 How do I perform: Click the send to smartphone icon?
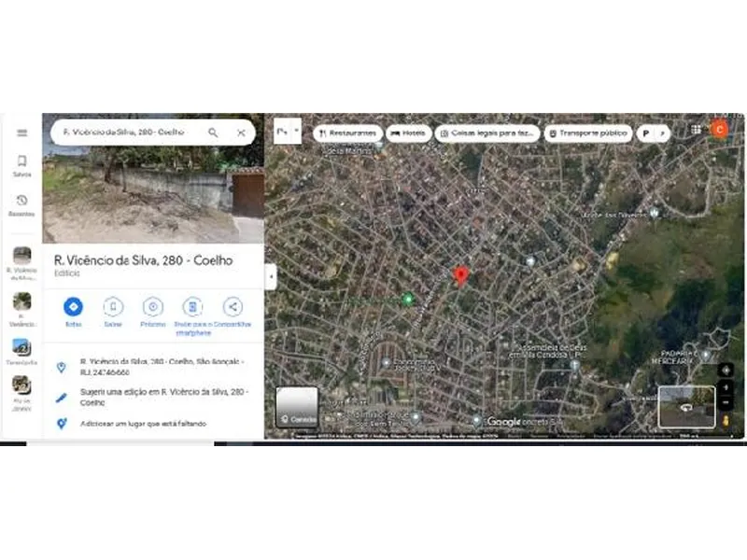pyautogui.click(x=193, y=307)
